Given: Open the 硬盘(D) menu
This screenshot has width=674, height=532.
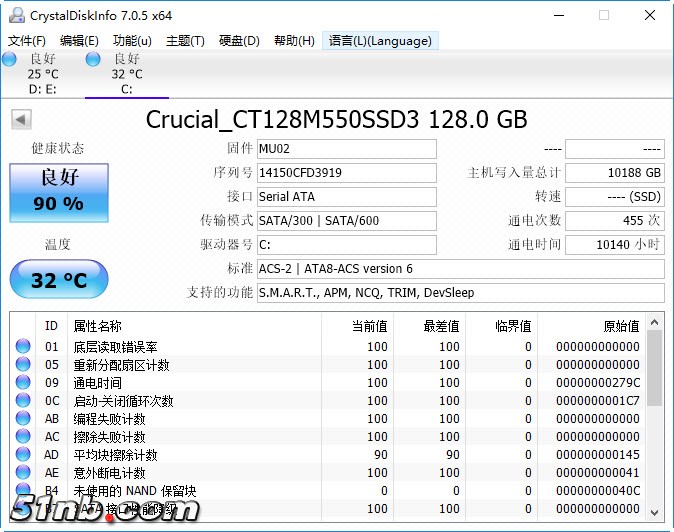Looking at the screenshot, I should point(239,41).
